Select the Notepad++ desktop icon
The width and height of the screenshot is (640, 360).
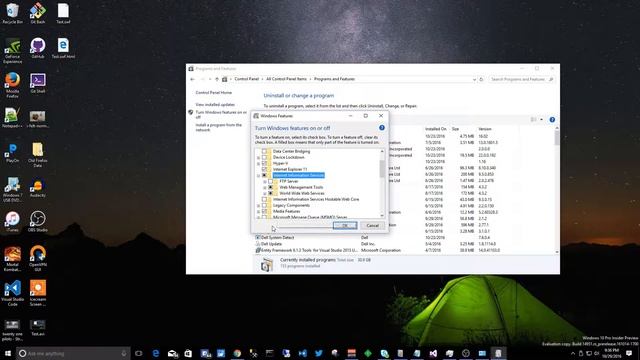coord(12,118)
